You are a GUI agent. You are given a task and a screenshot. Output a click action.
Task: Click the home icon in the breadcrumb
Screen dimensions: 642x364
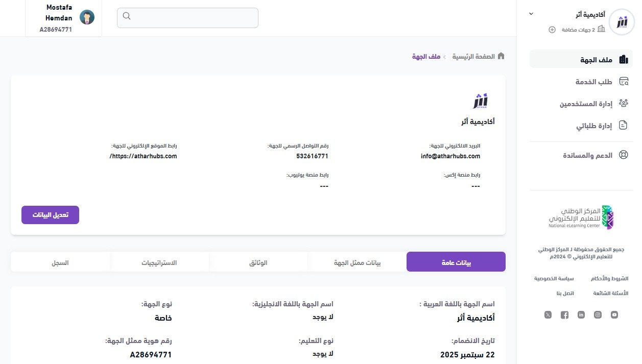pyautogui.click(x=501, y=56)
